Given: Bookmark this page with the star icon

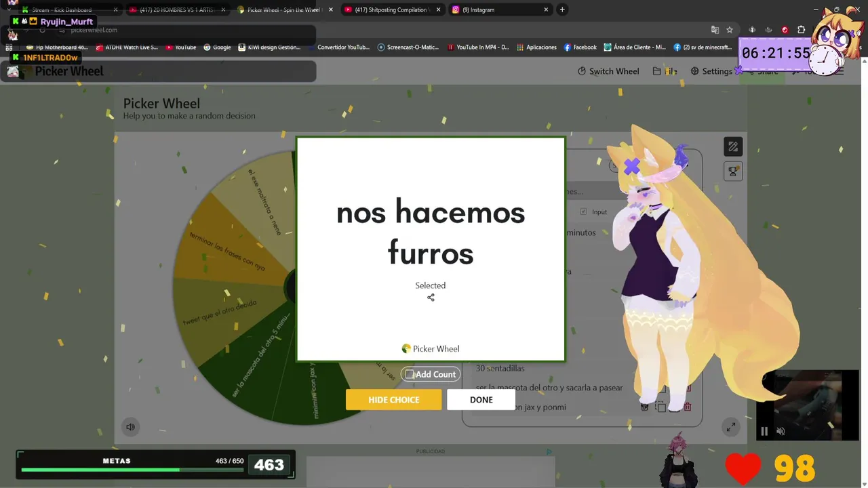Looking at the screenshot, I should coord(730,30).
